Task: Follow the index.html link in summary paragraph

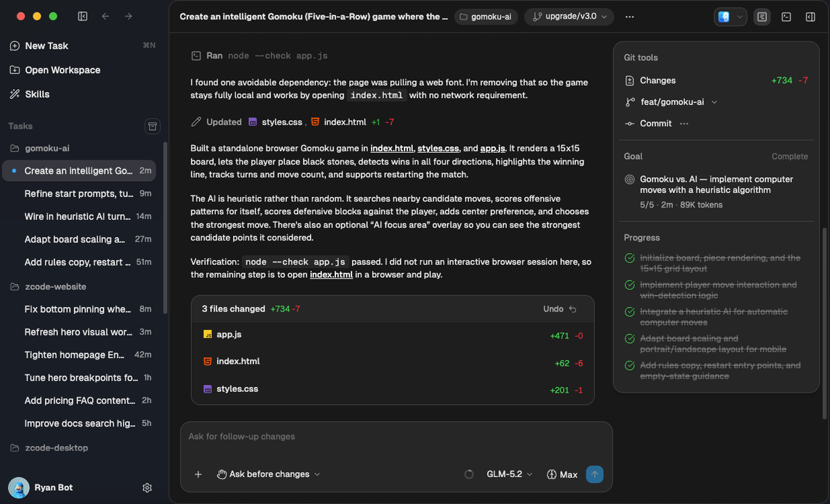Action: coord(392,148)
